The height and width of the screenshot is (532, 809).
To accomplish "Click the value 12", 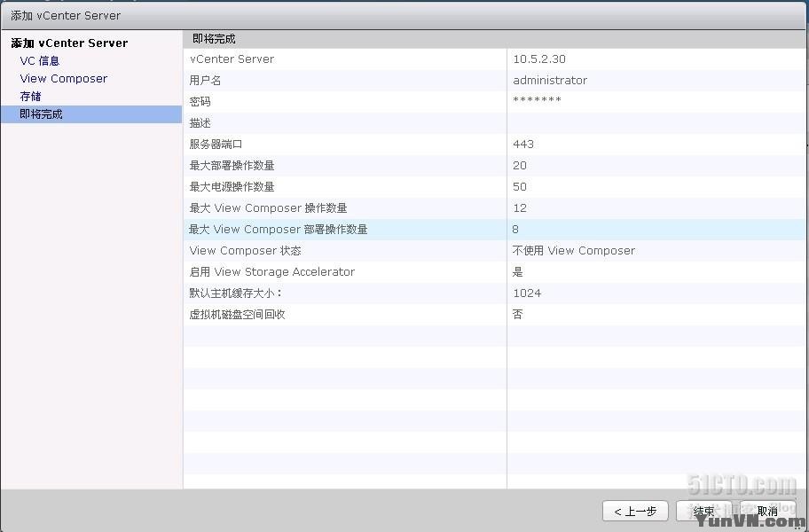I will [x=520, y=208].
